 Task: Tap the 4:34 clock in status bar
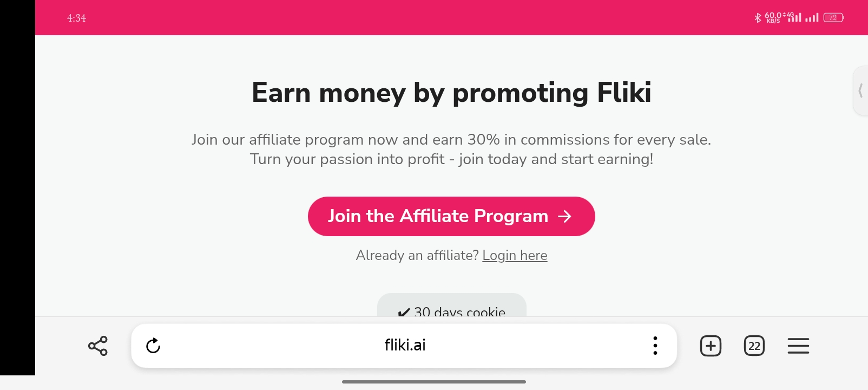tap(76, 18)
